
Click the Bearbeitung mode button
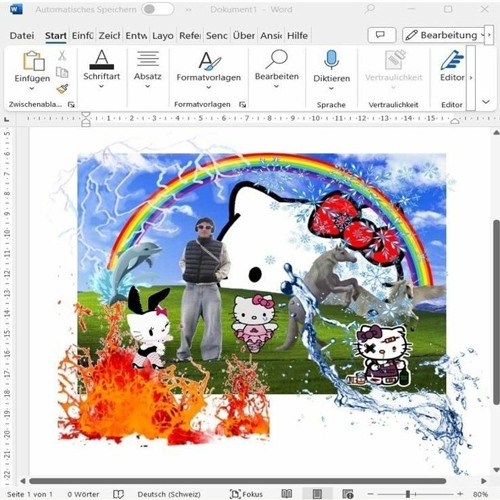(x=444, y=35)
